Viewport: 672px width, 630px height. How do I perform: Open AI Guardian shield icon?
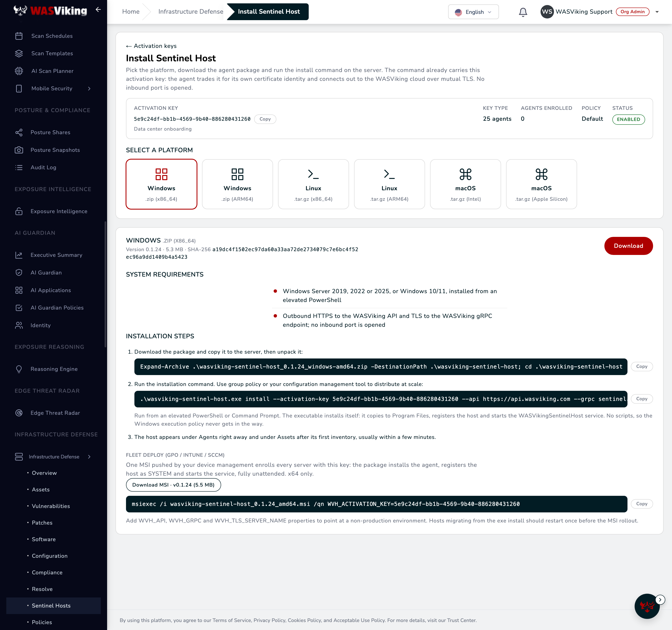click(19, 273)
